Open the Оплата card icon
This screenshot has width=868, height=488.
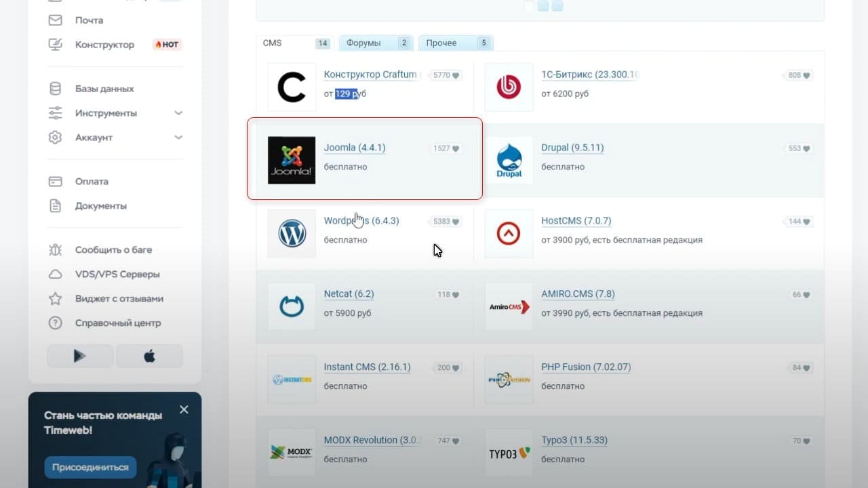[x=56, y=182]
